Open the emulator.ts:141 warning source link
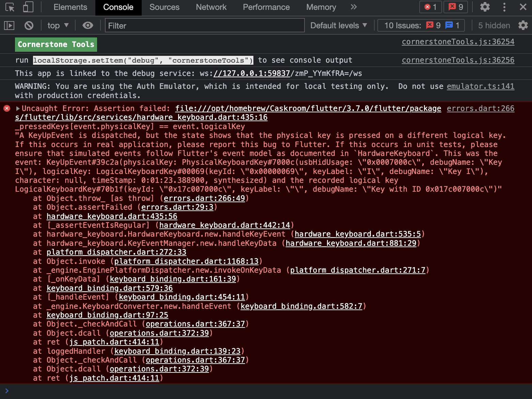 click(x=480, y=86)
